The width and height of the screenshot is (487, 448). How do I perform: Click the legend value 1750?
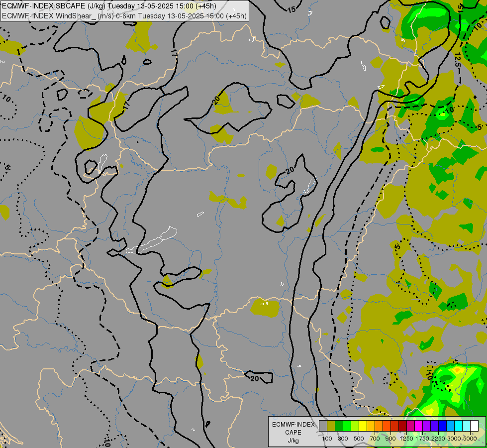point(422,439)
